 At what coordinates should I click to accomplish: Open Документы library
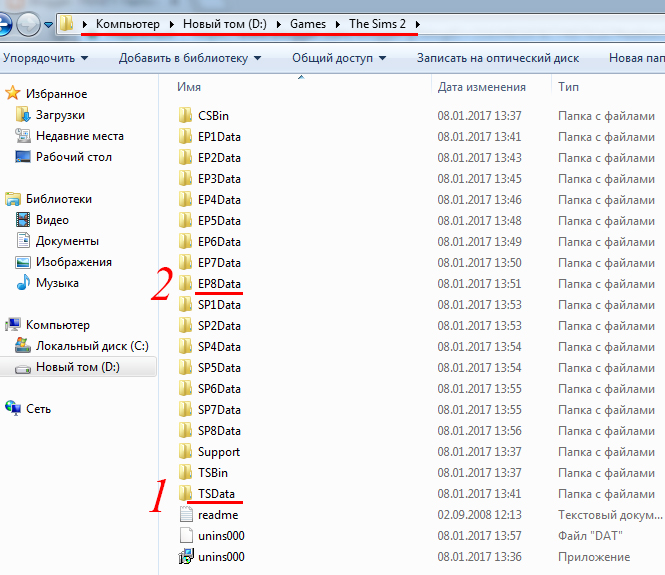click(x=67, y=241)
